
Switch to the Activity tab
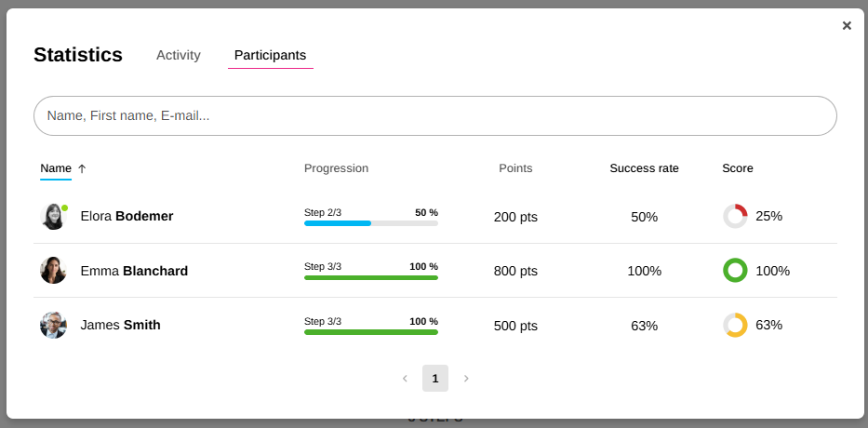(179, 55)
